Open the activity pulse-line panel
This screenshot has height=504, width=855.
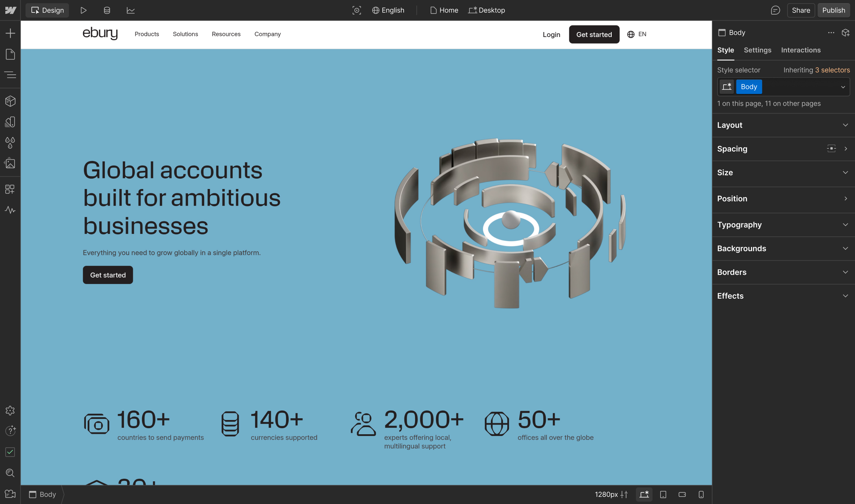(10, 210)
